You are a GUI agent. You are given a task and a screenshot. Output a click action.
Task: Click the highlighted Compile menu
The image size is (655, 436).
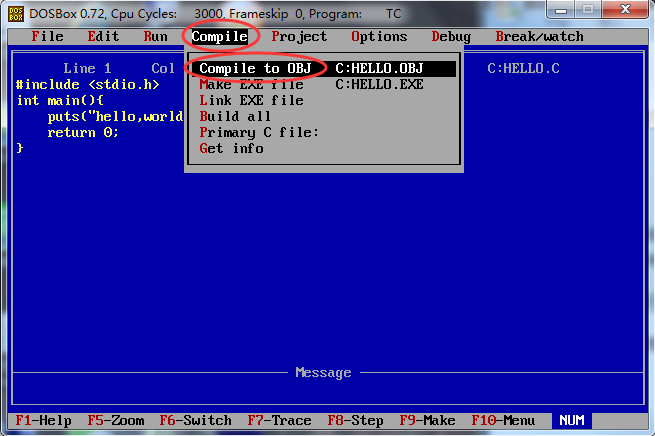(219, 37)
